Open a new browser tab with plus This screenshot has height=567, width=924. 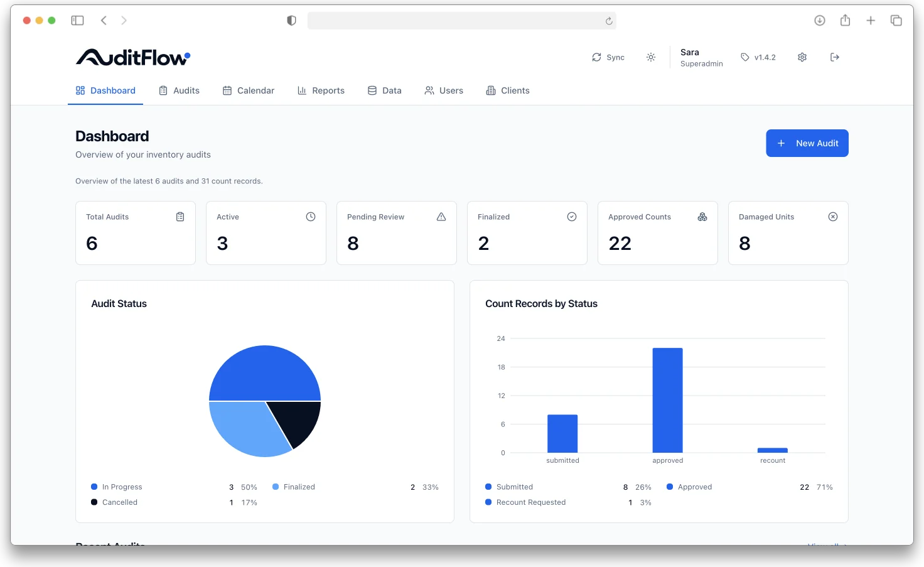point(871,21)
